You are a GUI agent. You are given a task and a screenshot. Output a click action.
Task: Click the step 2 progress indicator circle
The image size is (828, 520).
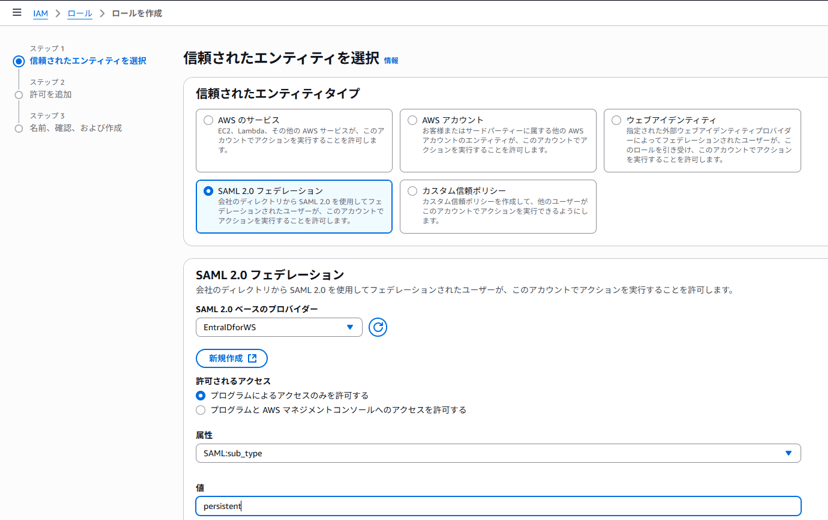(19, 95)
